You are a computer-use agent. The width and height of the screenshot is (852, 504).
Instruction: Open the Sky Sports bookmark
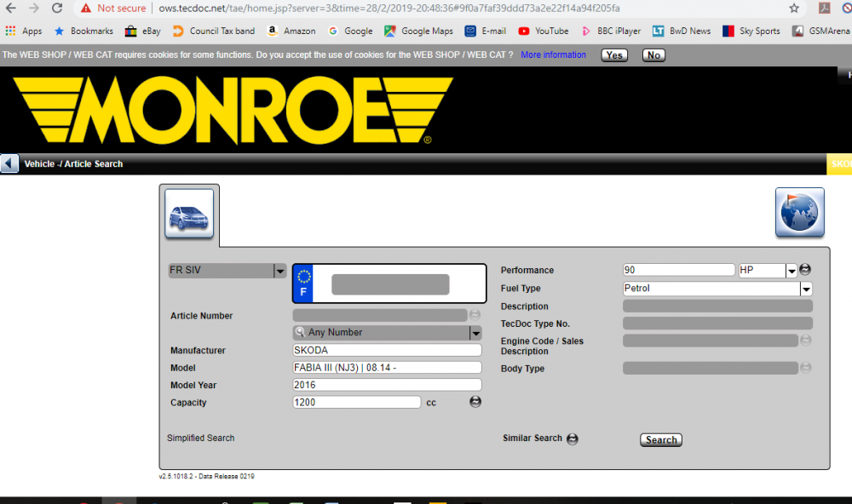click(x=751, y=31)
